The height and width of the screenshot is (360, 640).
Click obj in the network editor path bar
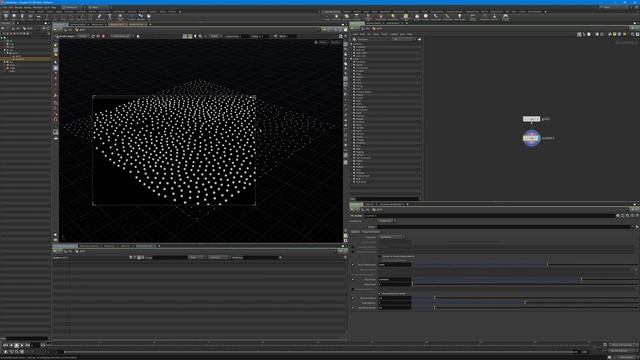pos(366,29)
